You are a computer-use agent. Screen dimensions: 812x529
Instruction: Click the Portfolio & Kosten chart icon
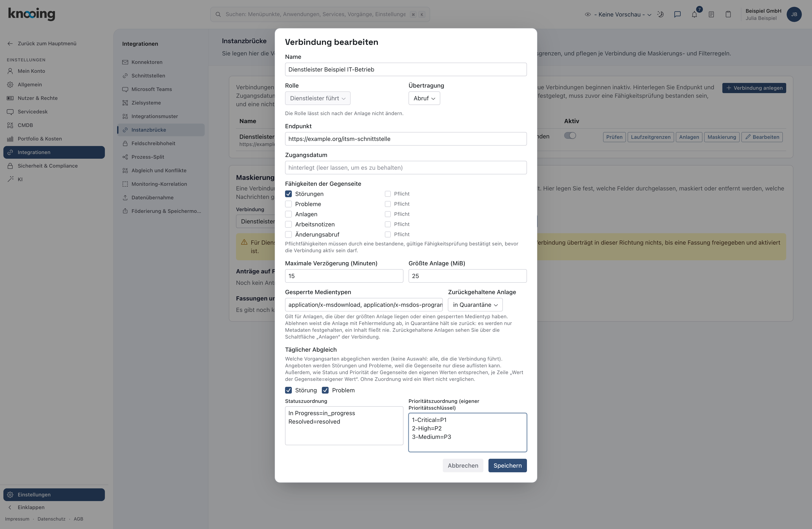tap(10, 139)
